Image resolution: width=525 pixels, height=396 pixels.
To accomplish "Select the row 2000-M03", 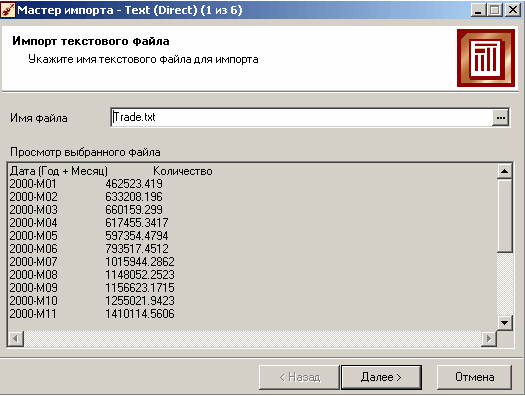I will pyautogui.click(x=33, y=210).
